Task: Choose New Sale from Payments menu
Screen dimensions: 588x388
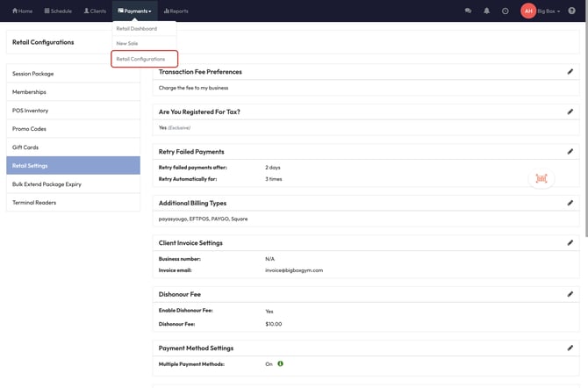Action: coord(127,43)
